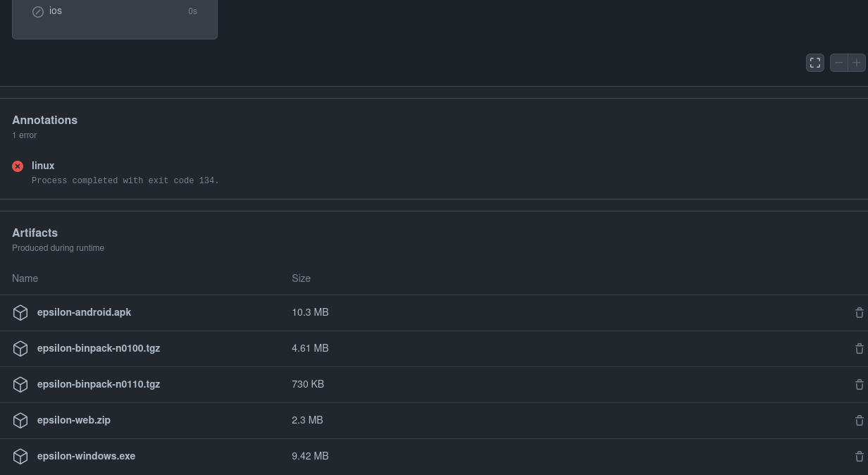Click the package icon beside epsilon-android.apk
Screen dimensions: 868x475
pyautogui.click(x=20, y=312)
